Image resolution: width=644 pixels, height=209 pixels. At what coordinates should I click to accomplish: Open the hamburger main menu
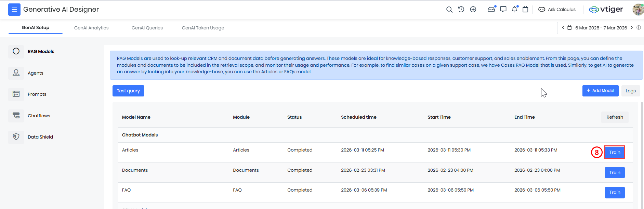point(14,10)
